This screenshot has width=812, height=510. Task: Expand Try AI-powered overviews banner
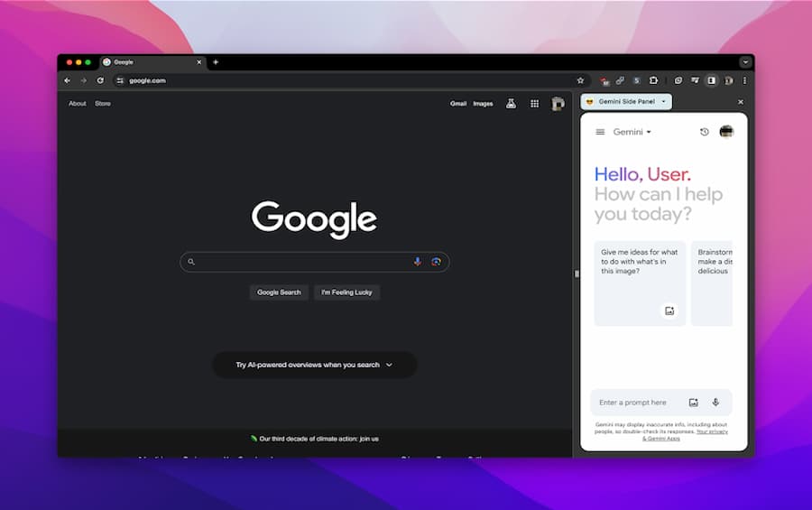[x=314, y=365]
